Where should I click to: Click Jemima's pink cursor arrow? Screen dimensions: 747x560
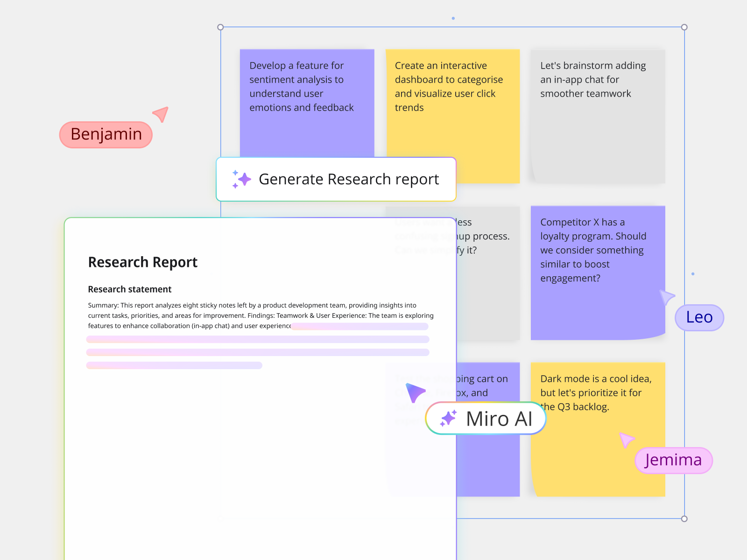coord(627,440)
